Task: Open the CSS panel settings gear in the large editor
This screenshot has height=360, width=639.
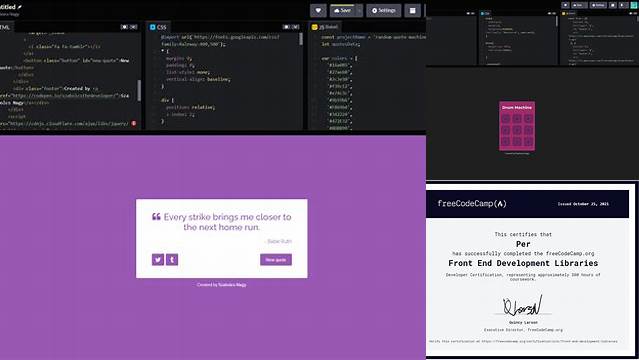Action: tap(286, 27)
